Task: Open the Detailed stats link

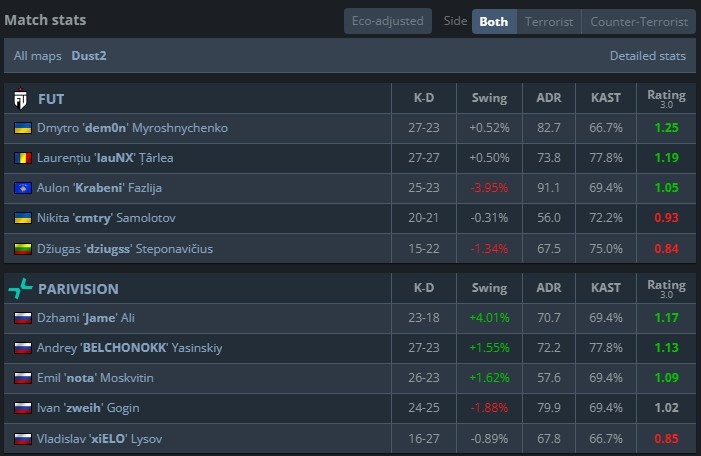Action: [x=647, y=56]
